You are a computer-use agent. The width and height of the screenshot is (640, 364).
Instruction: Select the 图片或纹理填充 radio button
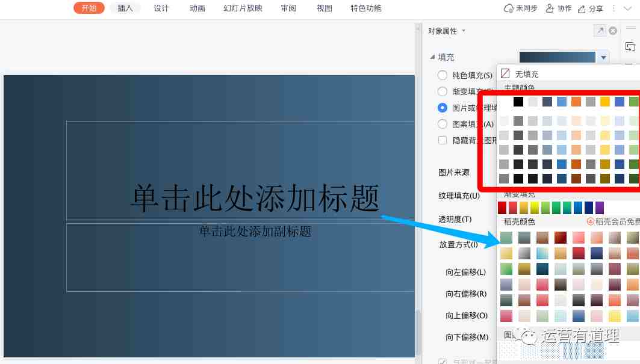pos(443,108)
